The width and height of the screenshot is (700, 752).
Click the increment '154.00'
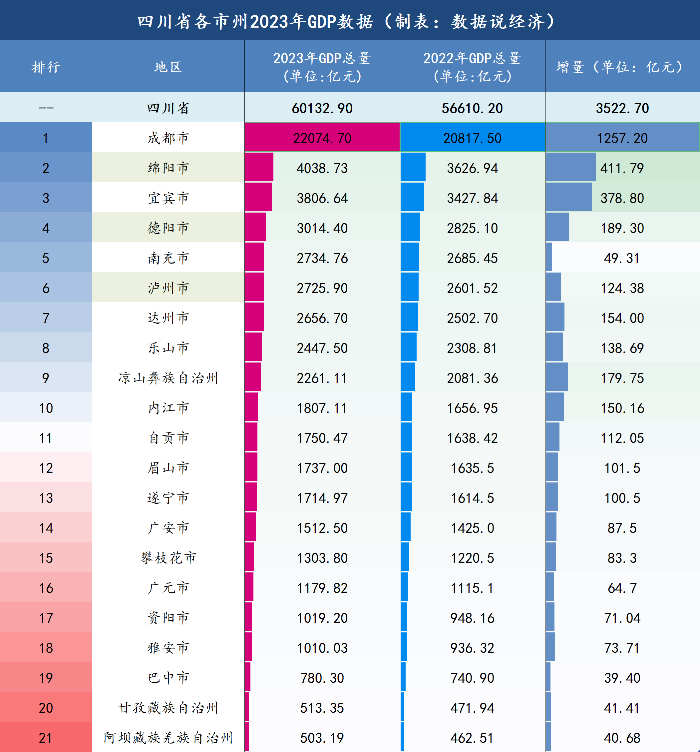coord(622,318)
